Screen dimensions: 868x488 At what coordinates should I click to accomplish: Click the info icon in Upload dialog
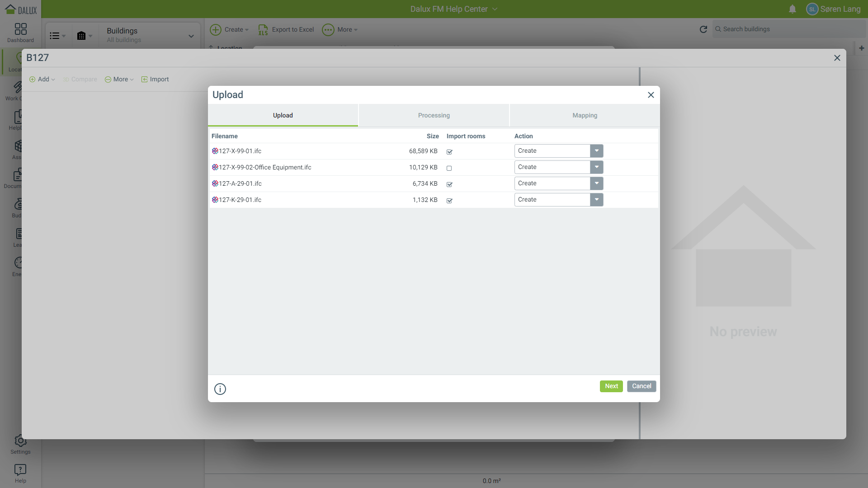[220, 389]
